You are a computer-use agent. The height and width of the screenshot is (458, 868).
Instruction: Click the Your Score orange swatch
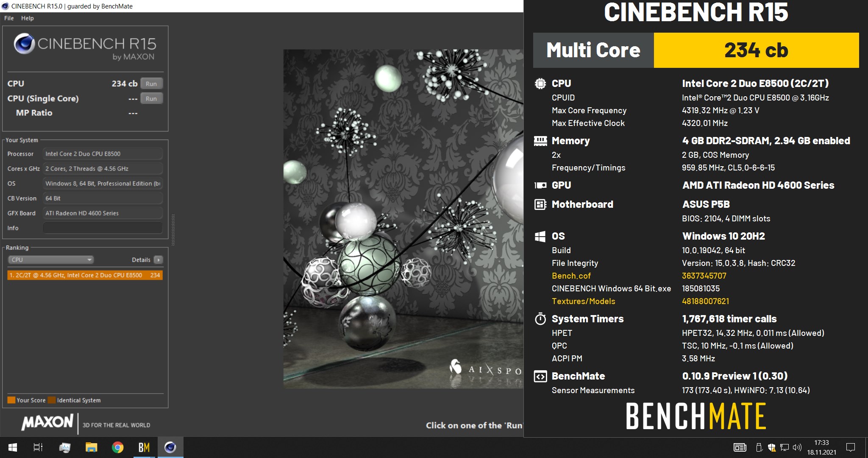pyautogui.click(x=11, y=400)
